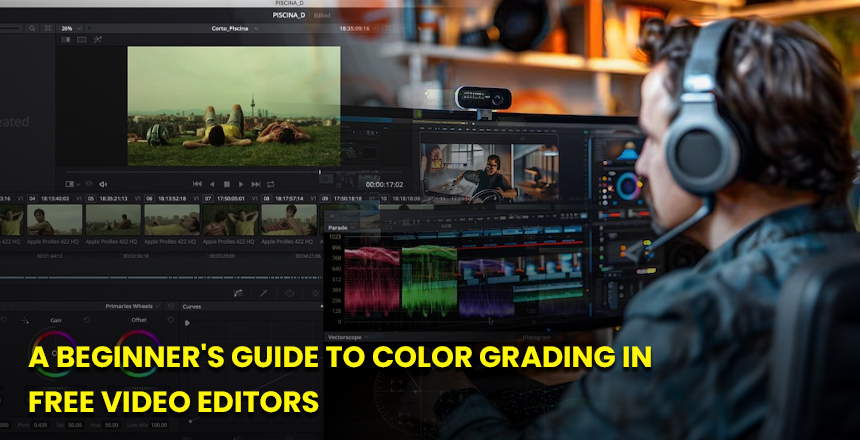This screenshot has width=860, height=440.
Task: Click the viewer playhead on the scrub bar
Action: (319, 172)
